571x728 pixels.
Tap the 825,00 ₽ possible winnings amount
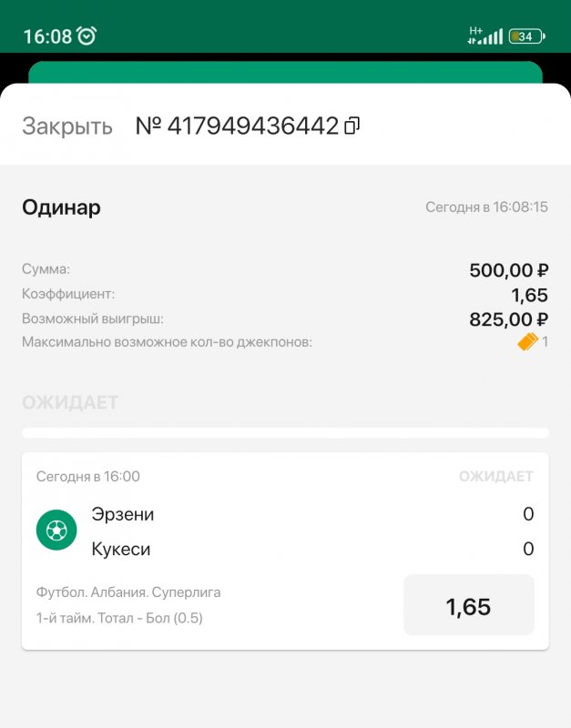coord(508,318)
